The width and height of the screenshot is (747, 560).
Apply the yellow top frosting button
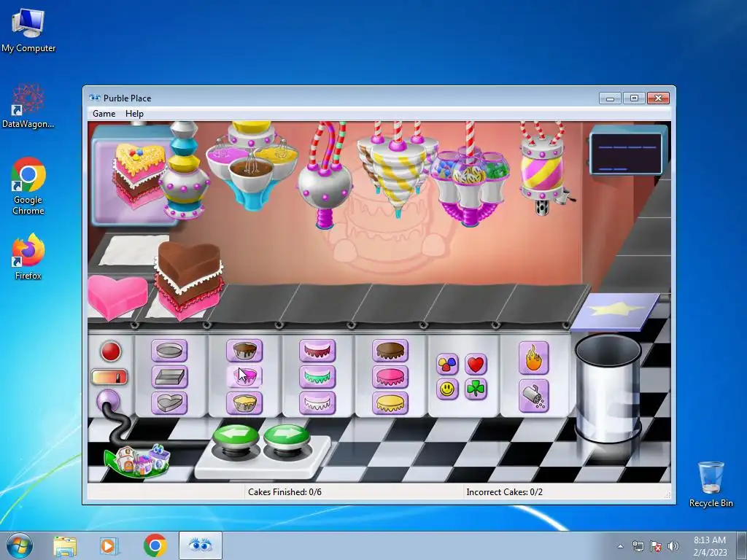390,402
